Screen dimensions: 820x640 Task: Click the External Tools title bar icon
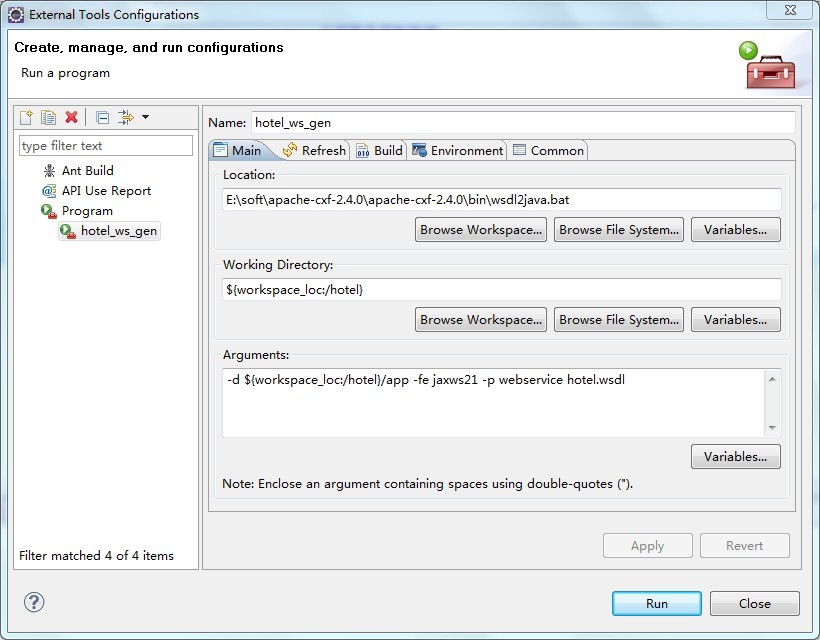coord(16,15)
